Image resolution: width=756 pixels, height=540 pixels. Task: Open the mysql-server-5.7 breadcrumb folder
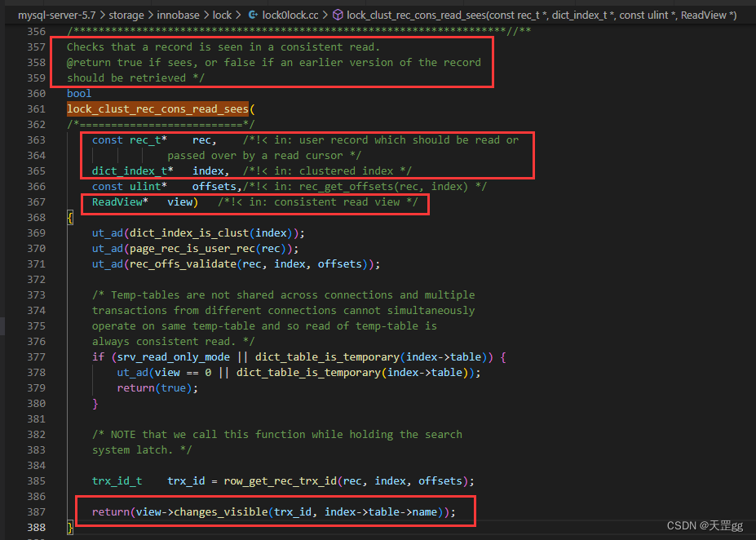click(x=57, y=15)
